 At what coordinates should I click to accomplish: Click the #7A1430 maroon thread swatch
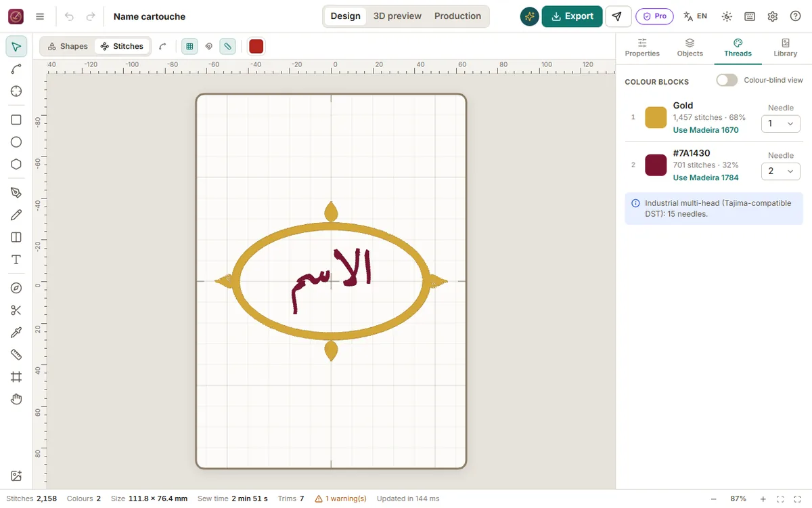coord(656,165)
